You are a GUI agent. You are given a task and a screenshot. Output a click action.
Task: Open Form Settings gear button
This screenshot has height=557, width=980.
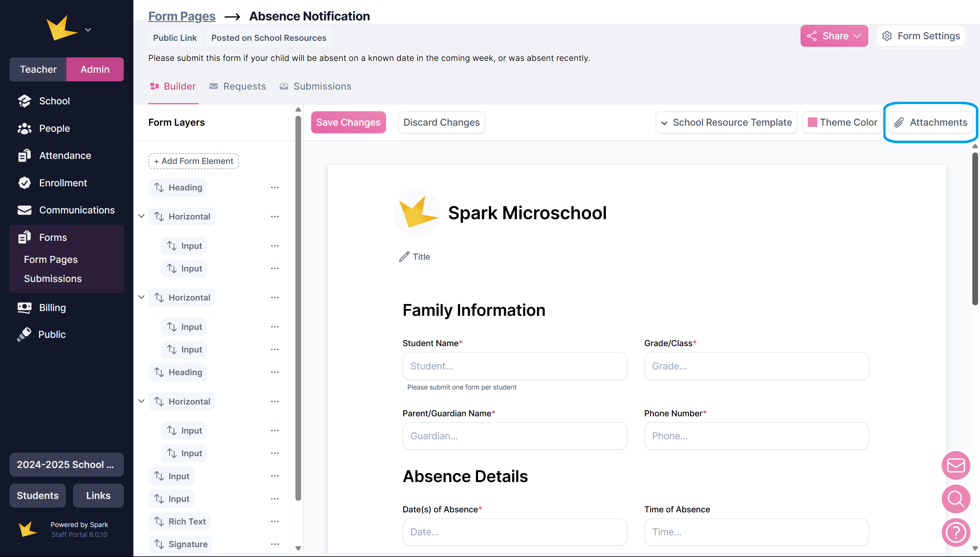(x=921, y=36)
